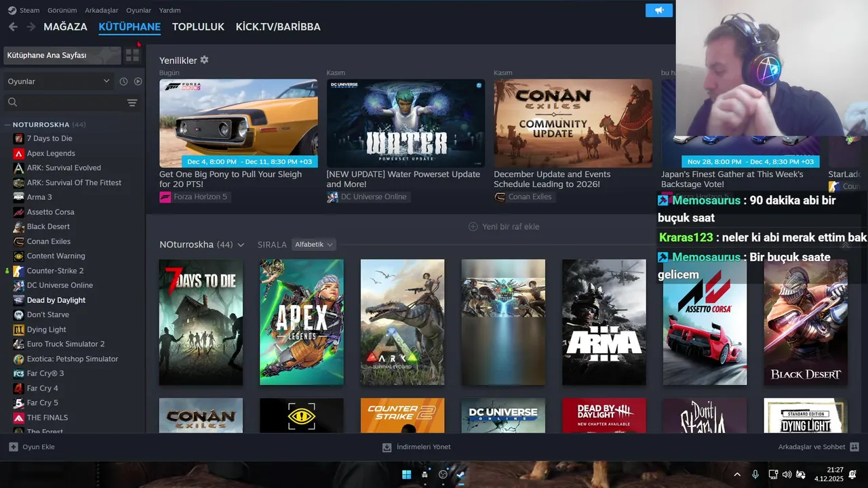Select Don't Starve in sidebar list

point(47,314)
